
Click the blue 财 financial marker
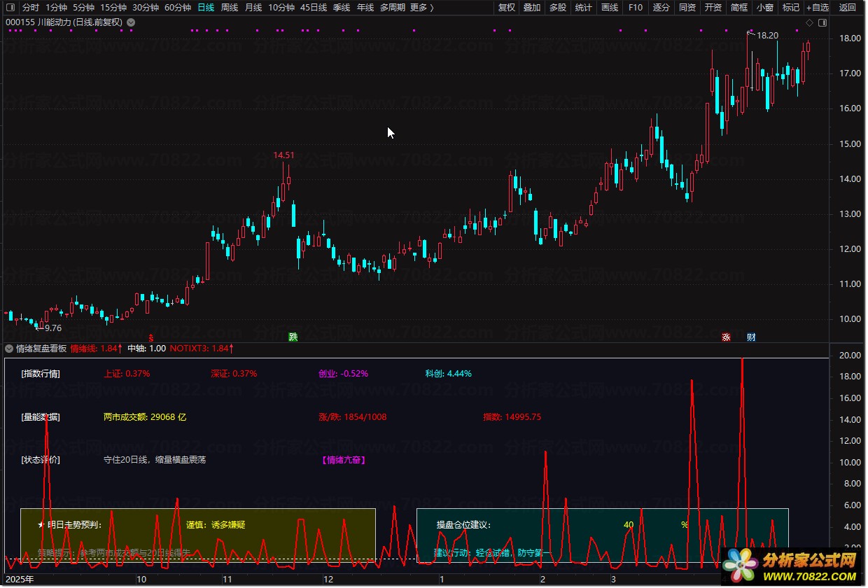point(751,337)
